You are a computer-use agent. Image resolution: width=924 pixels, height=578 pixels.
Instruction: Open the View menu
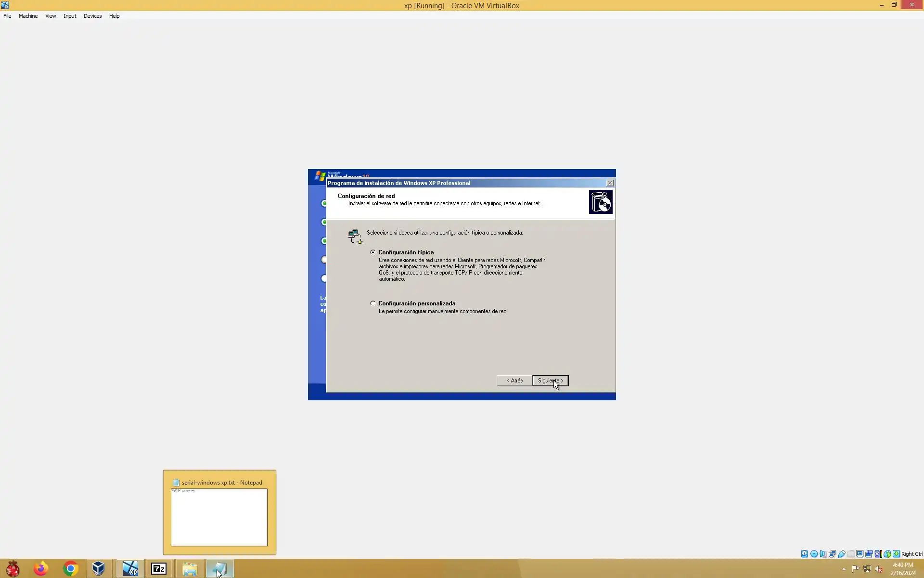[x=51, y=16]
